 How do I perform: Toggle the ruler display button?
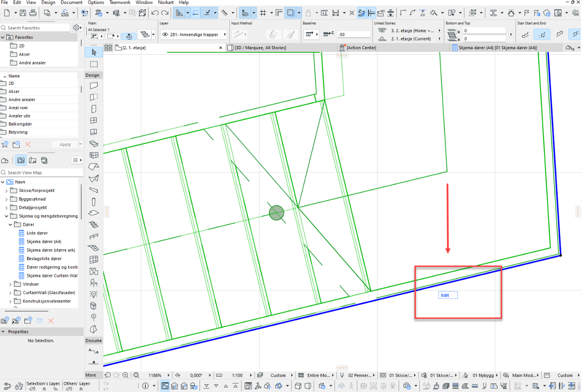(279, 13)
